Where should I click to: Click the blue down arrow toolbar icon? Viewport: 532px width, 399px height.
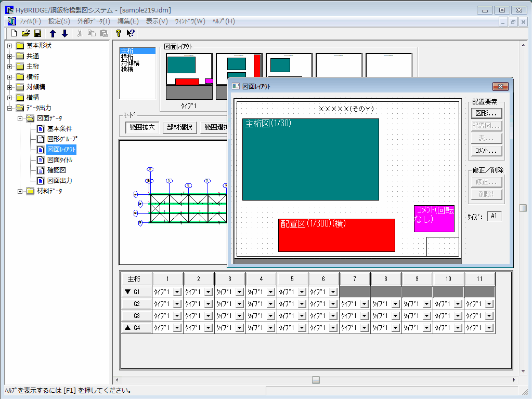point(64,33)
